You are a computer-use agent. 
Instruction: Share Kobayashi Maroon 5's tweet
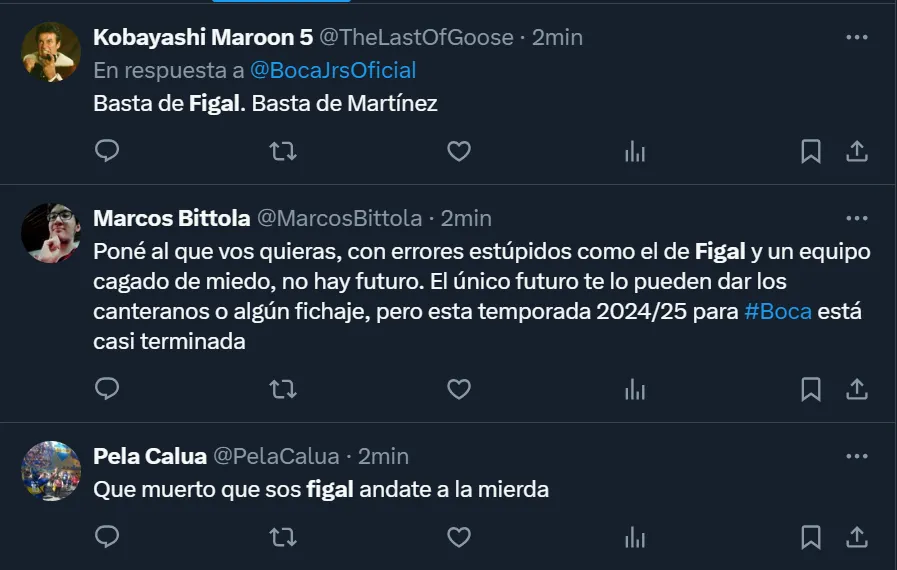[x=857, y=151]
